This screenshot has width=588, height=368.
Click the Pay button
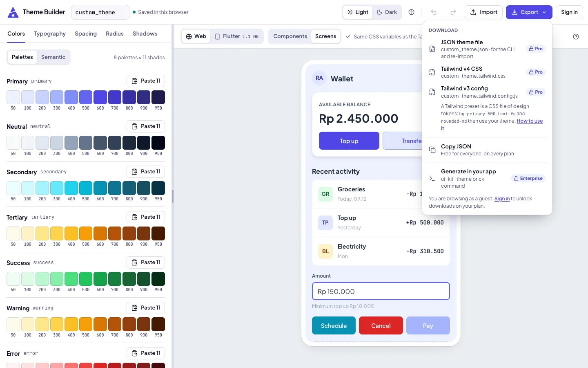(428, 325)
